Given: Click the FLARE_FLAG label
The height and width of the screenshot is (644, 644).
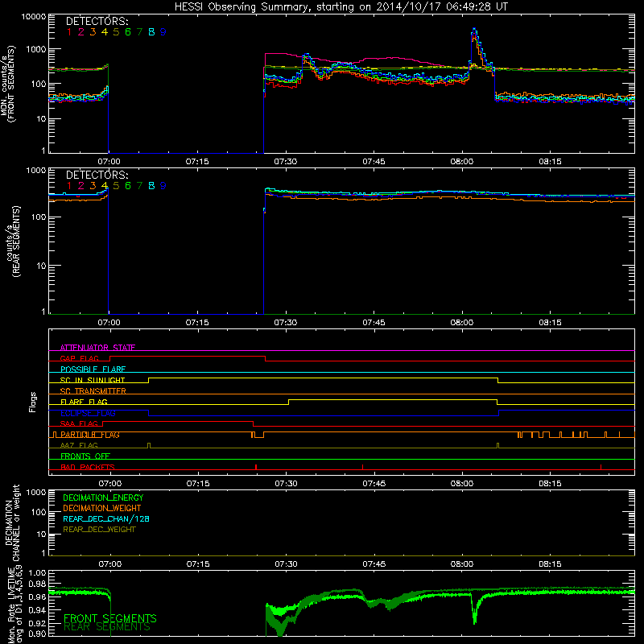Looking at the screenshot, I should (x=84, y=402).
